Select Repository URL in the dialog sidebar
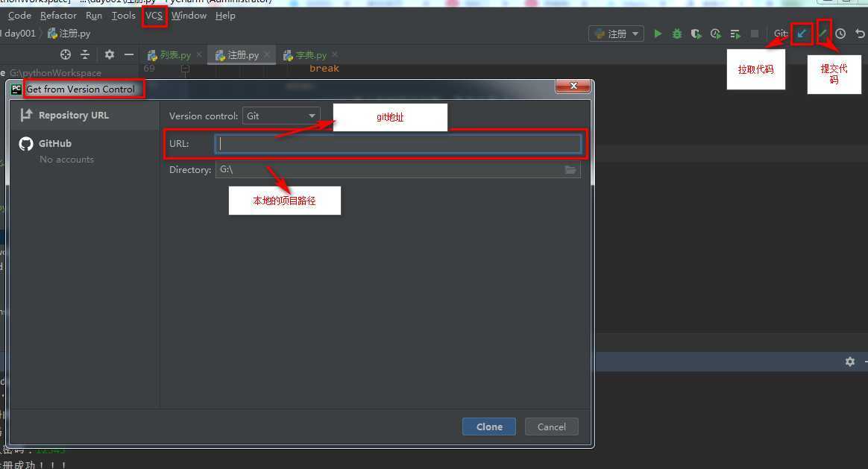 [85, 115]
